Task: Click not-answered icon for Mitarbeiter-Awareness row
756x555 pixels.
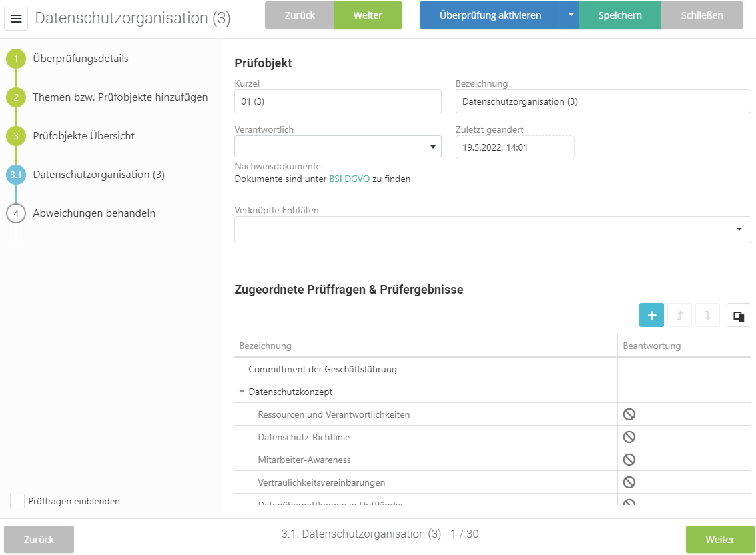Action: pyautogui.click(x=629, y=460)
